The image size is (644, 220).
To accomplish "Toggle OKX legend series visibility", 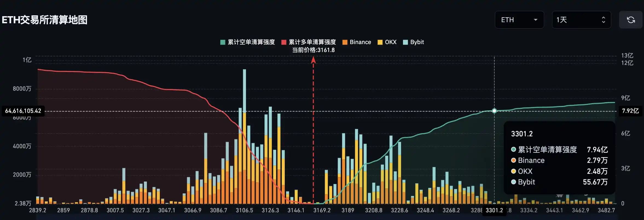I will [x=387, y=42].
